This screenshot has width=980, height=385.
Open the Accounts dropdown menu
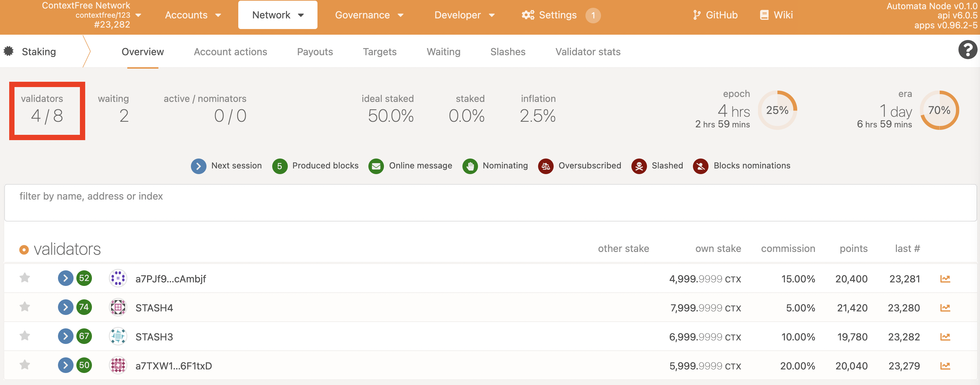tap(193, 15)
